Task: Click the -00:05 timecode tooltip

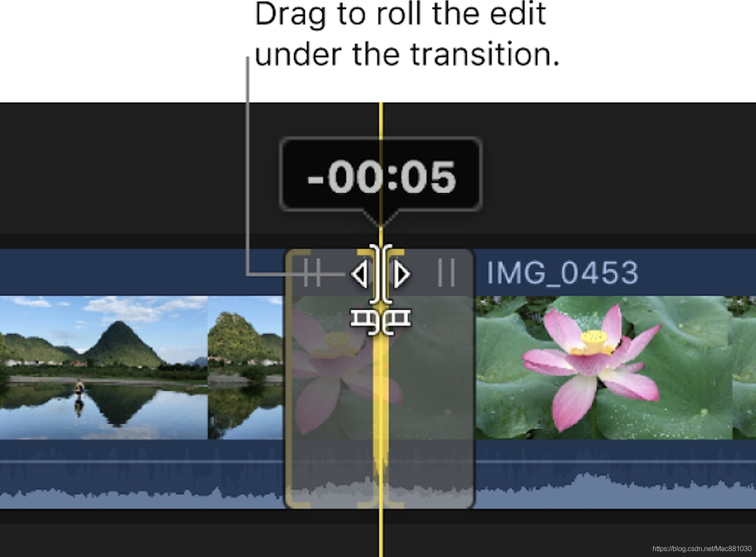Action: click(381, 175)
